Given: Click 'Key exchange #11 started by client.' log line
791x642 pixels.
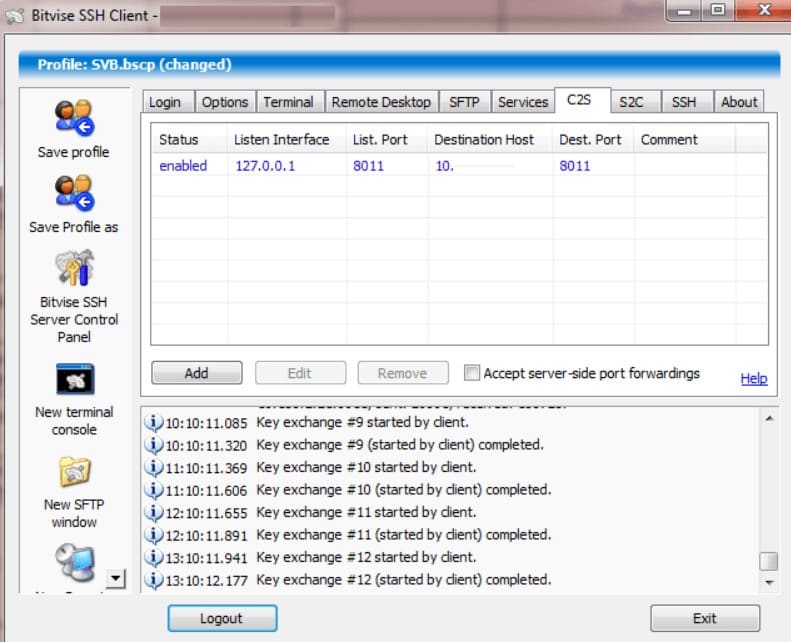Looking at the screenshot, I should 366,512.
